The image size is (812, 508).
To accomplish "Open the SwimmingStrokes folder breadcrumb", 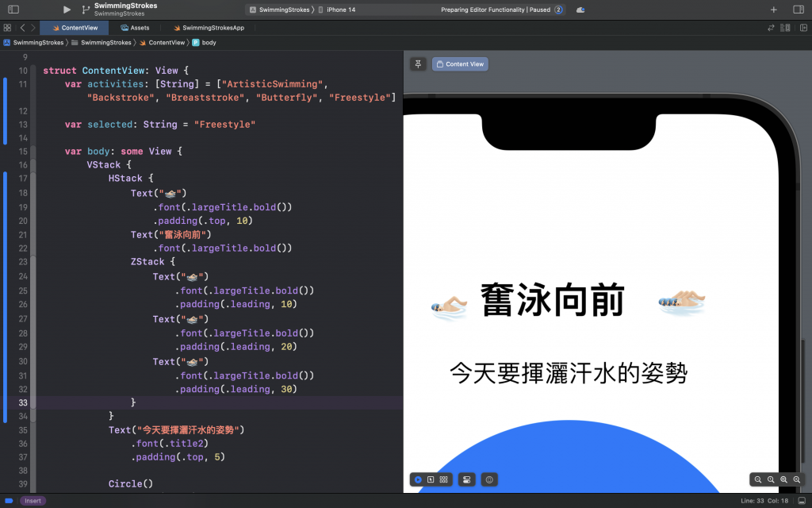I will (101, 43).
